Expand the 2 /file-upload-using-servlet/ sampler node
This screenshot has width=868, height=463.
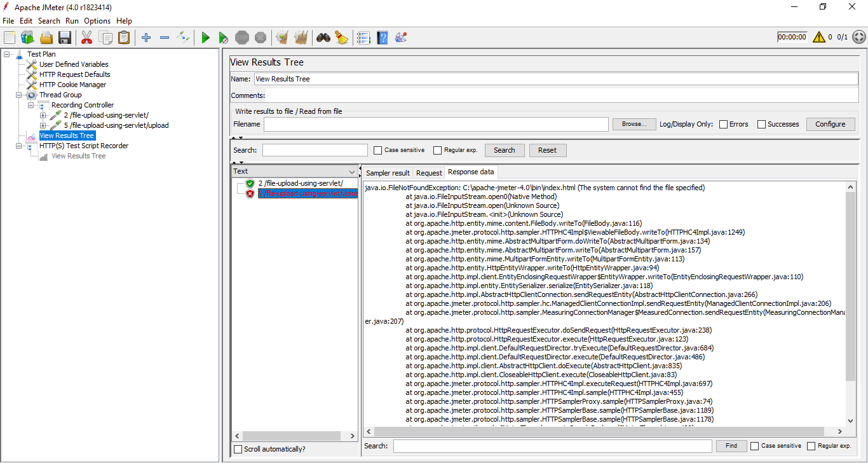click(43, 115)
